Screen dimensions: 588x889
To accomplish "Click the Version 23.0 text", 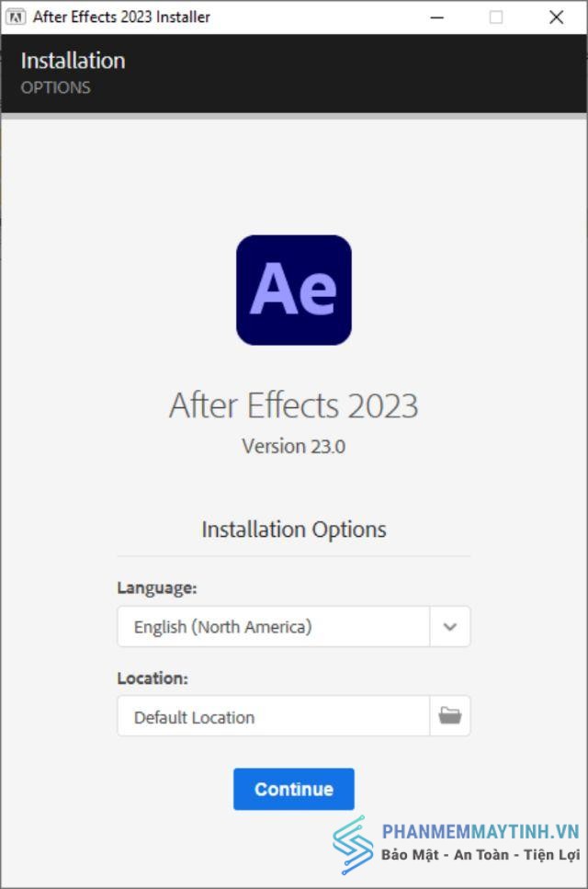I will (x=293, y=447).
